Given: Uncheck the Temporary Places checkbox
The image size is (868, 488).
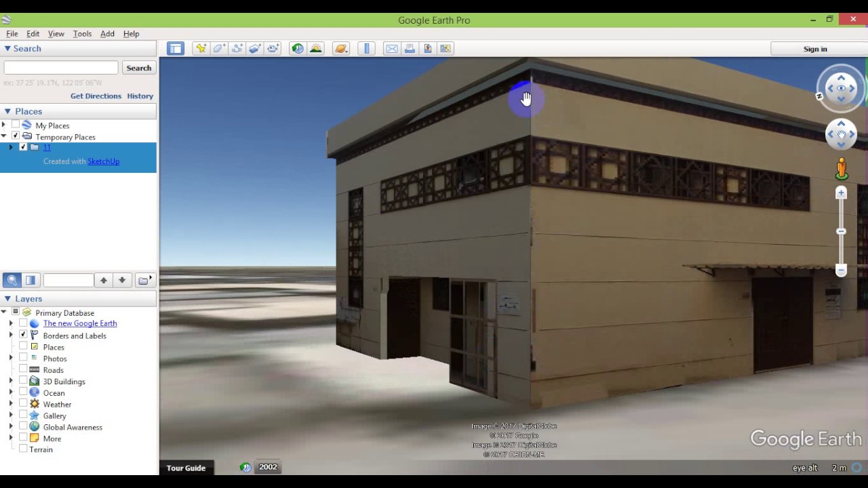Looking at the screenshot, I should [16, 136].
